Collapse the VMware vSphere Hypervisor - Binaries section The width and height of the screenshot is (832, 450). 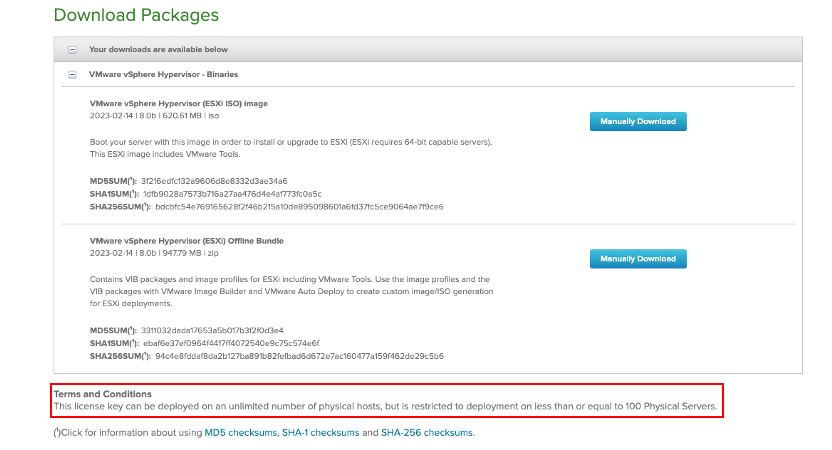[x=72, y=74]
